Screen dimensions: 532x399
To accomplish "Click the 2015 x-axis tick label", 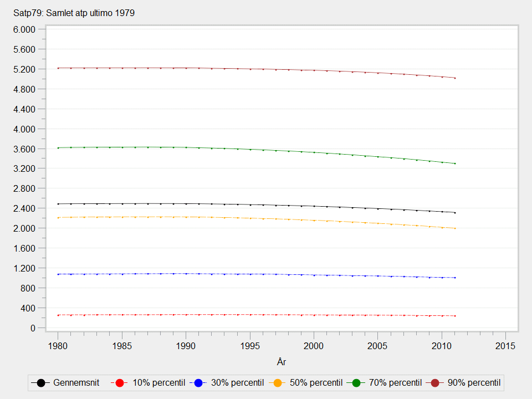I will pos(505,346).
